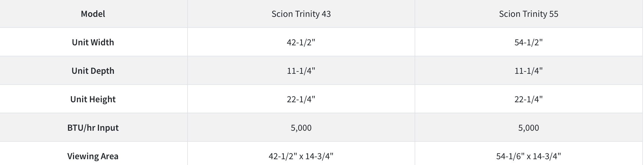The height and width of the screenshot is (165, 644).
Task: Click the Unit Width row label
Action: point(93,42)
